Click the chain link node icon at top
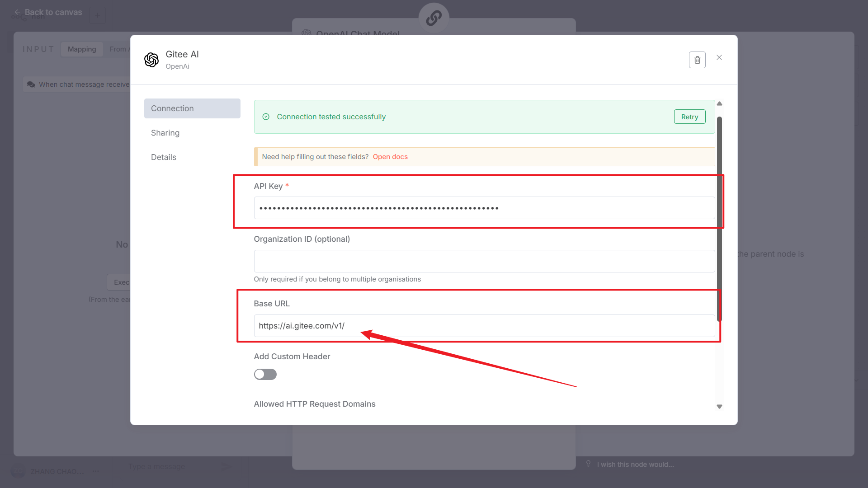This screenshot has height=488, width=868. coord(434,18)
